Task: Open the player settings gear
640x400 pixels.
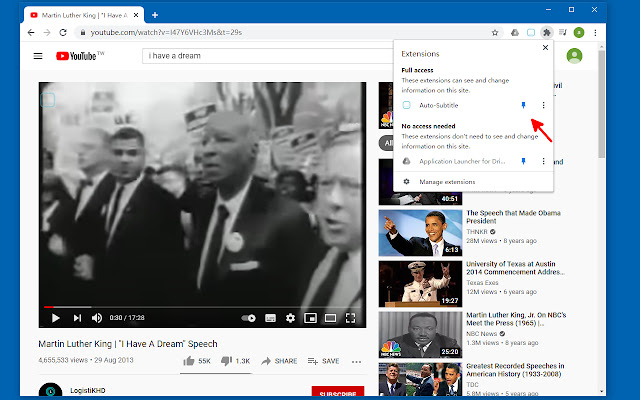Action: [x=290, y=318]
